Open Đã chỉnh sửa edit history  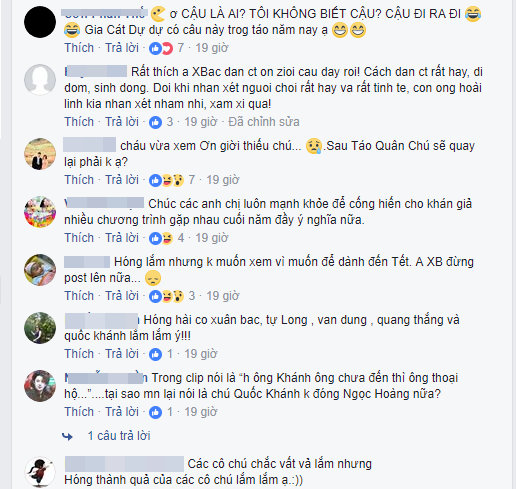pyautogui.click(x=264, y=122)
